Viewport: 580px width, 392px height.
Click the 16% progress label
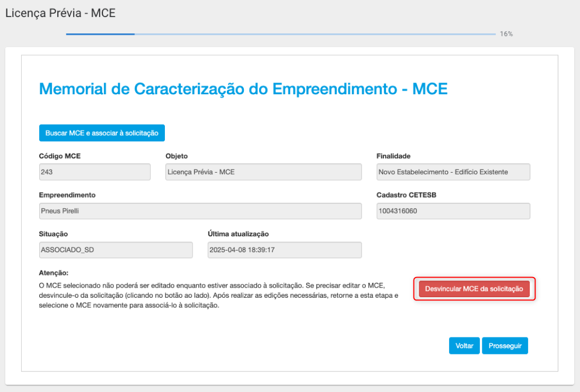(x=506, y=34)
